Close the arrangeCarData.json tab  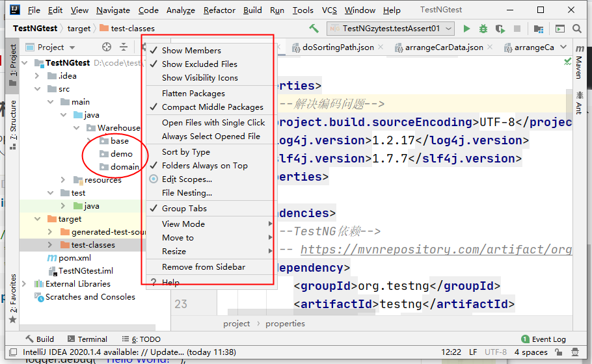(x=490, y=47)
